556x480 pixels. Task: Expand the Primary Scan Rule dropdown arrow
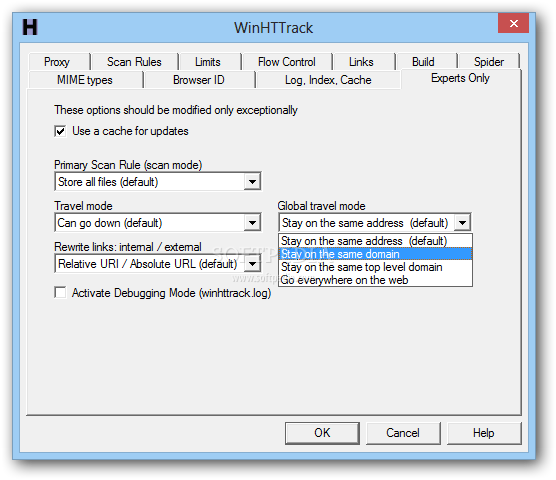tap(252, 182)
